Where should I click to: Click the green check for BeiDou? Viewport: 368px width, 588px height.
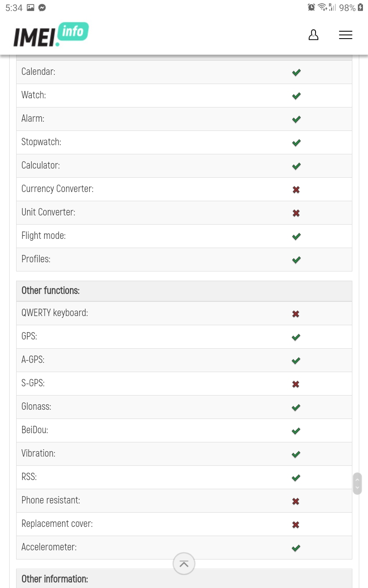pos(296,430)
